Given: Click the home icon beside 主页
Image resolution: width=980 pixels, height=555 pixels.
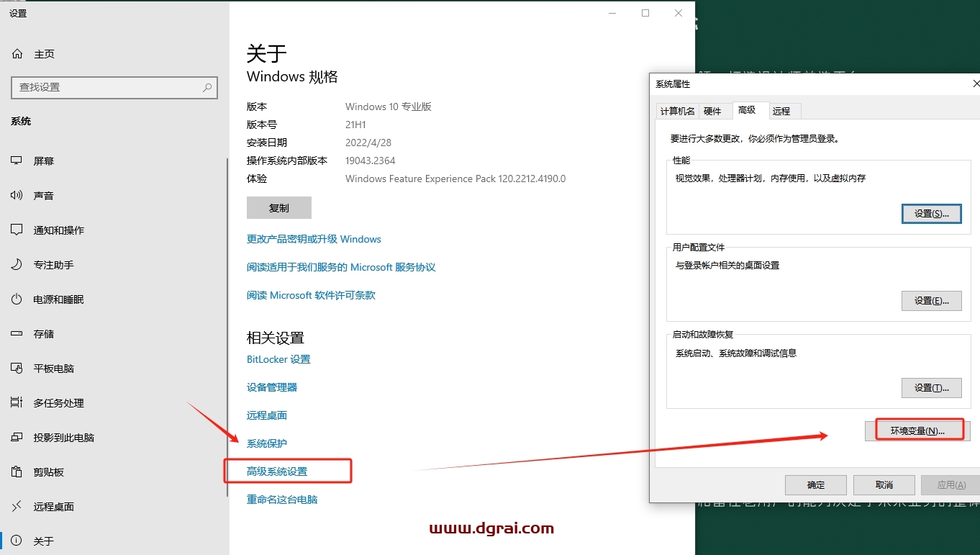Looking at the screenshot, I should click(17, 54).
